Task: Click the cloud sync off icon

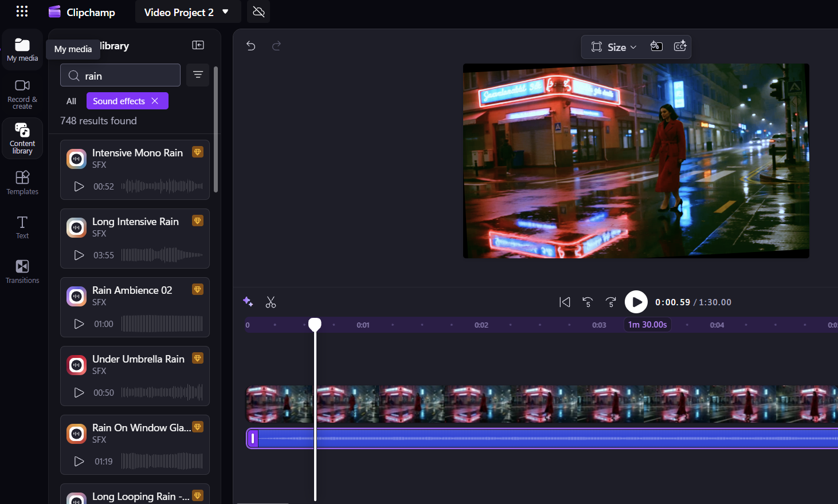Action: 259,12
